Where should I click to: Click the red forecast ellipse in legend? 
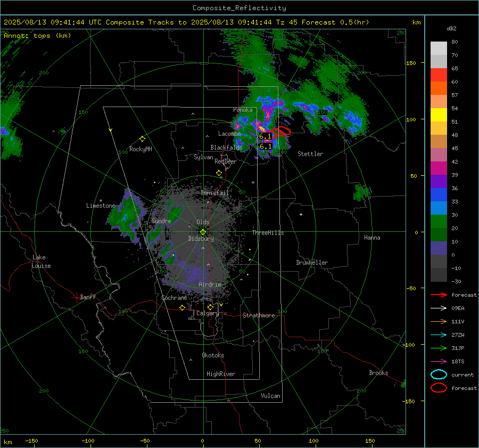tap(439, 388)
